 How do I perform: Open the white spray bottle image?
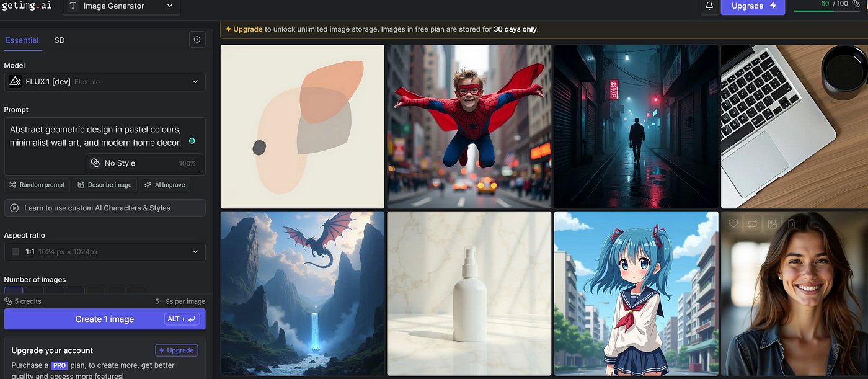coord(469,293)
